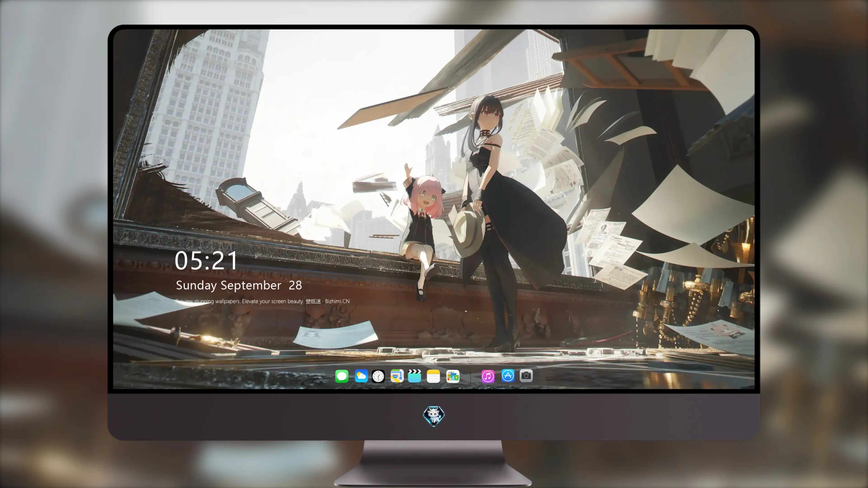
Task: Click the date text "Sunday September 28"
Action: 239,286
